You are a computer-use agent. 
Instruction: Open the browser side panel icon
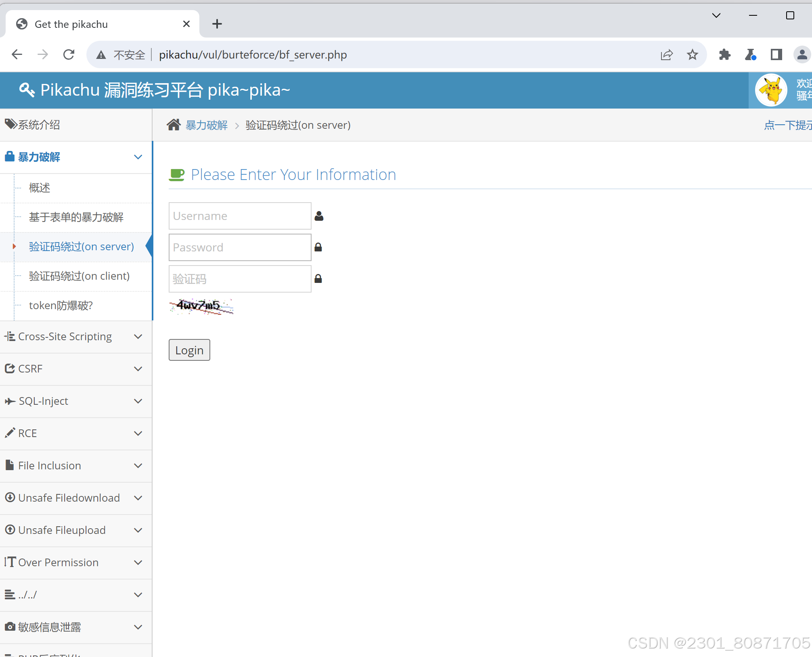pyautogui.click(x=776, y=54)
